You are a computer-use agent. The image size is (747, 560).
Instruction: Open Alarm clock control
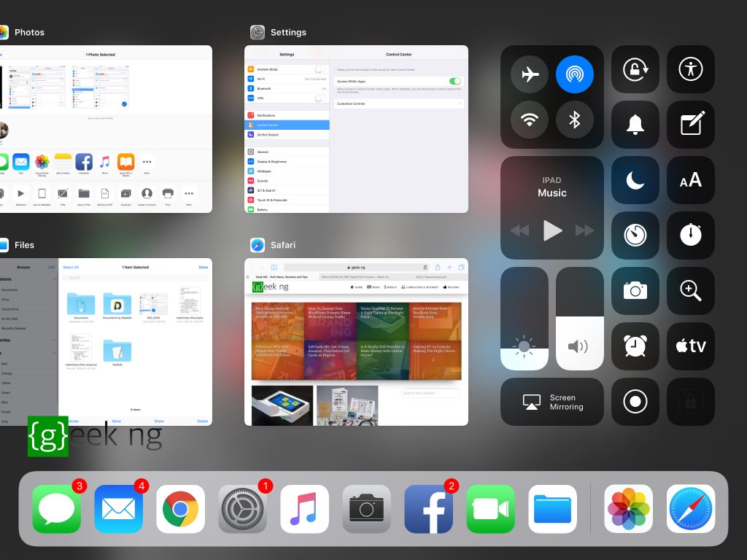[x=635, y=346]
